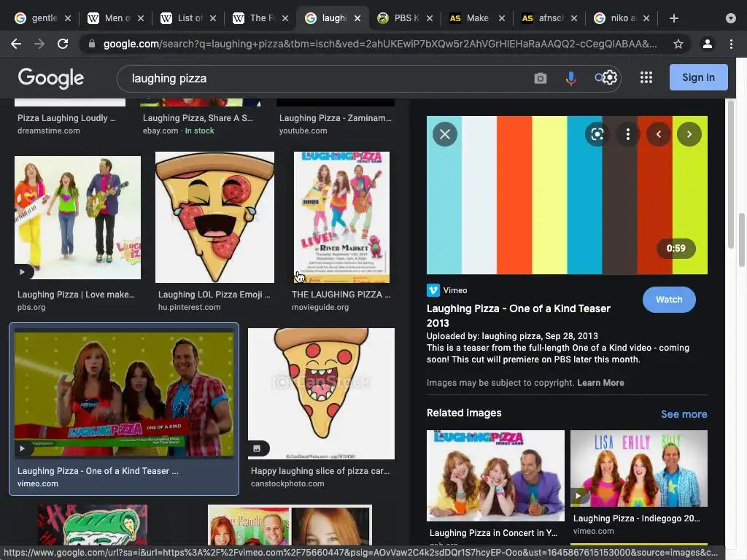Image resolution: width=747 pixels, height=560 pixels.
Task: Switch to the Men o Wikipedia tab
Action: [115, 18]
